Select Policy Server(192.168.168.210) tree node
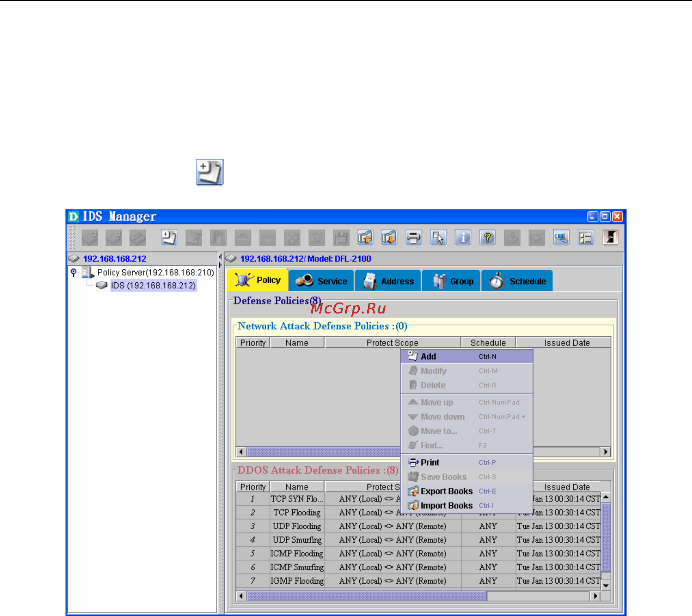 (156, 273)
